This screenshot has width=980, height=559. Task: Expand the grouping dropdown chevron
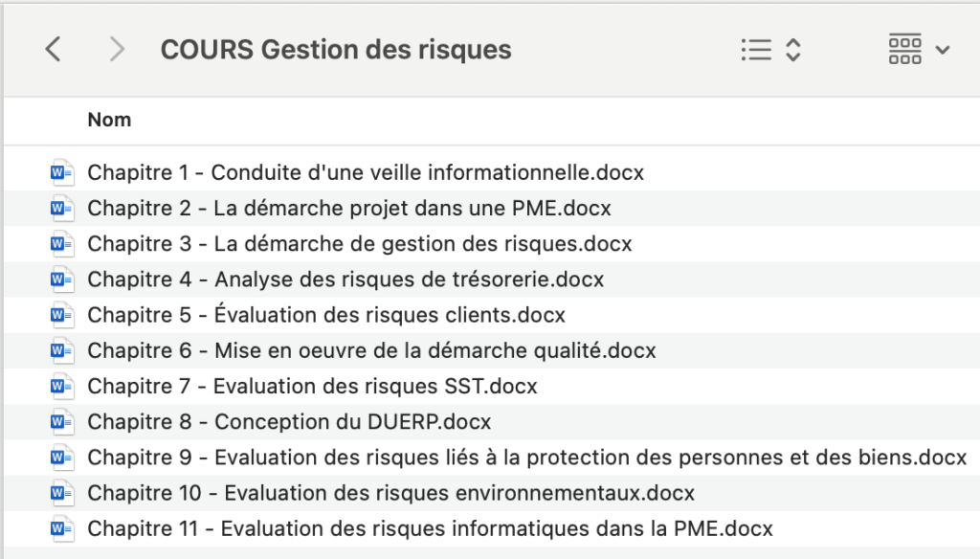coord(943,50)
